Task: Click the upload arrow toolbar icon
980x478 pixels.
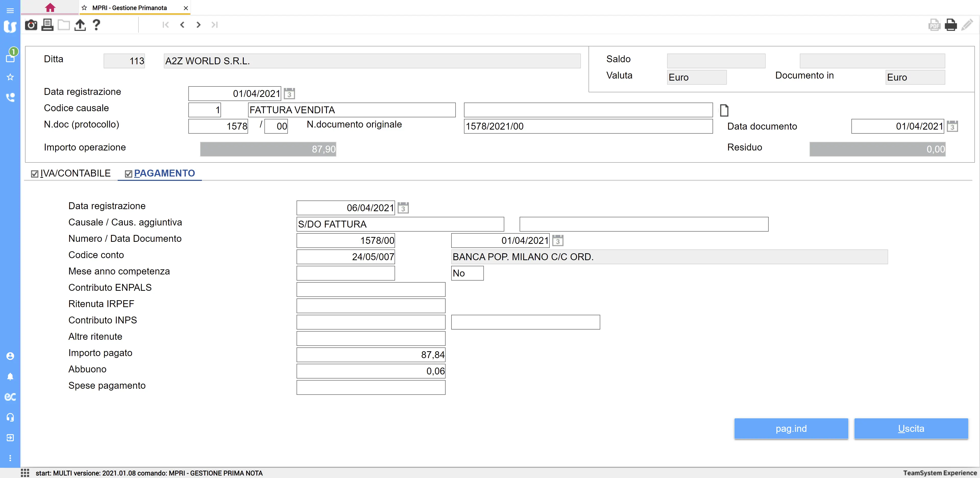Action: (80, 25)
